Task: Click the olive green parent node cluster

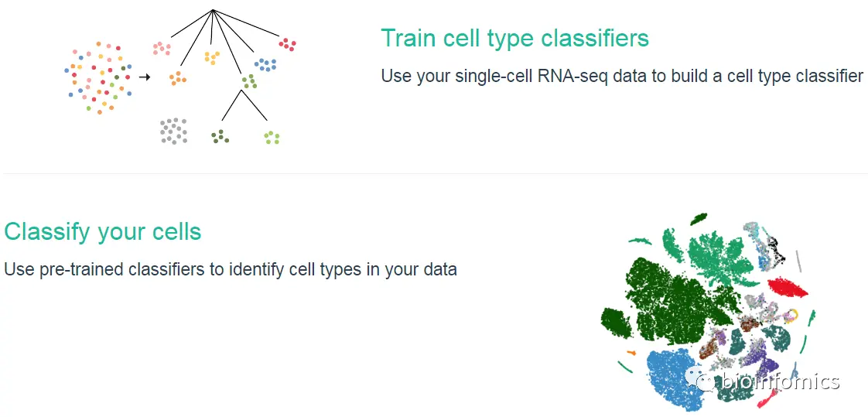Action: (x=250, y=81)
